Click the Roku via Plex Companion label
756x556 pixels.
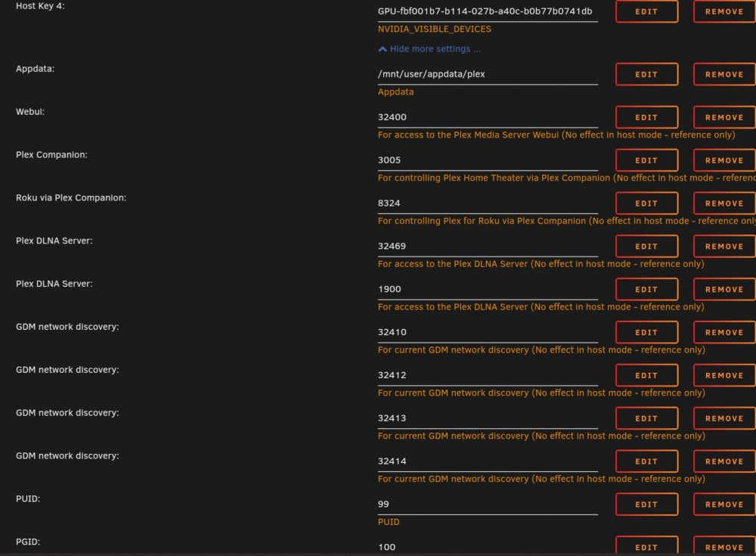coord(71,198)
